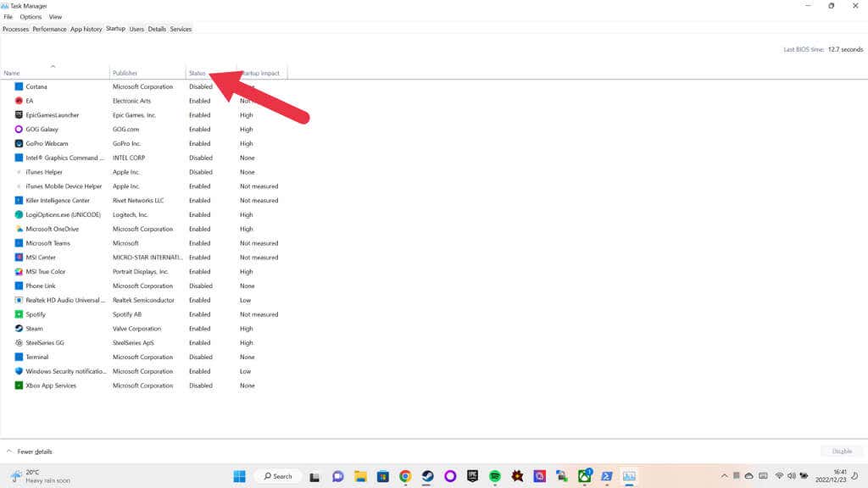Click the Xbox App Services icon
Viewport: 868px width, 488px height.
pyautogui.click(x=19, y=385)
